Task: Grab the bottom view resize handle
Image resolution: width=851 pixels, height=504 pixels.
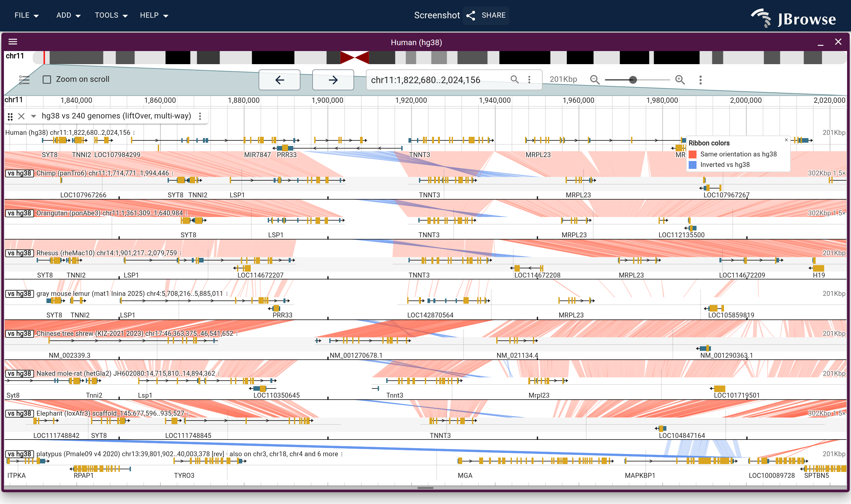Action: pyautogui.click(x=425, y=488)
